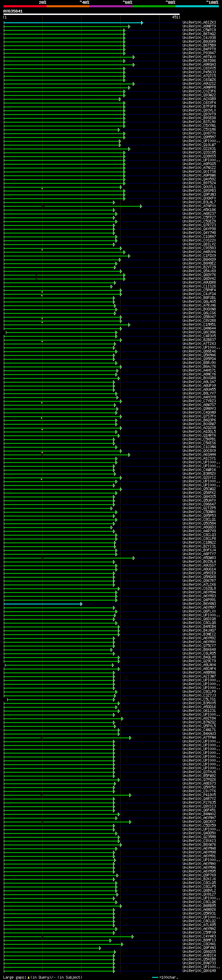Click the UniRef100_Q2GYI2 entry

pos(199,478)
